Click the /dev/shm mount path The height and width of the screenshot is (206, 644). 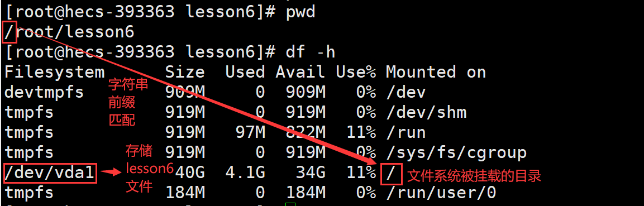click(x=426, y=112)
